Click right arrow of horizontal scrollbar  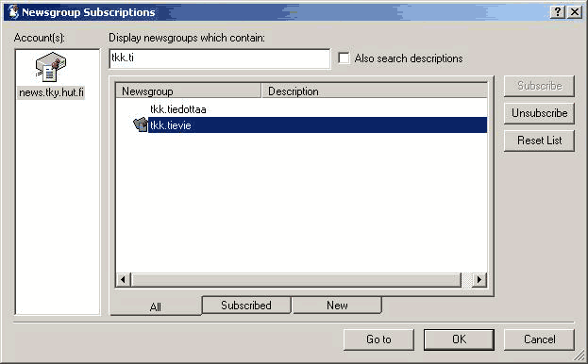479,280
